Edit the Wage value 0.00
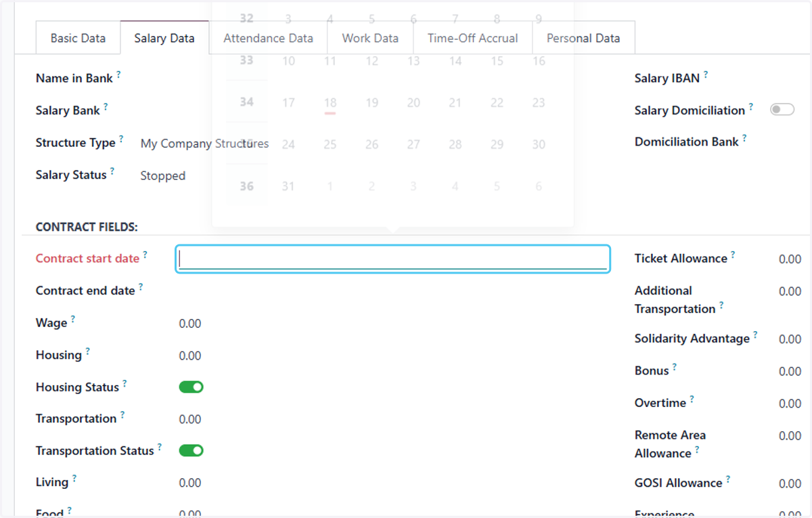The width and height of the screenshot is (812, 518). [x=190, y=324]
